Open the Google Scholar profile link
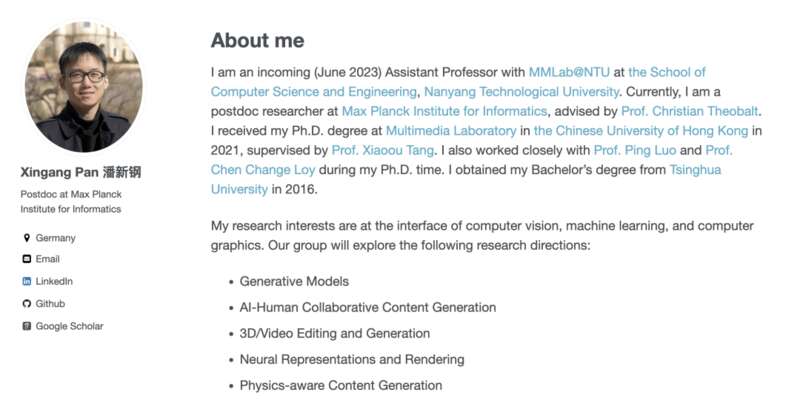Image resolution: width=800 pixels, height=401 pixels. pos(69,326)
